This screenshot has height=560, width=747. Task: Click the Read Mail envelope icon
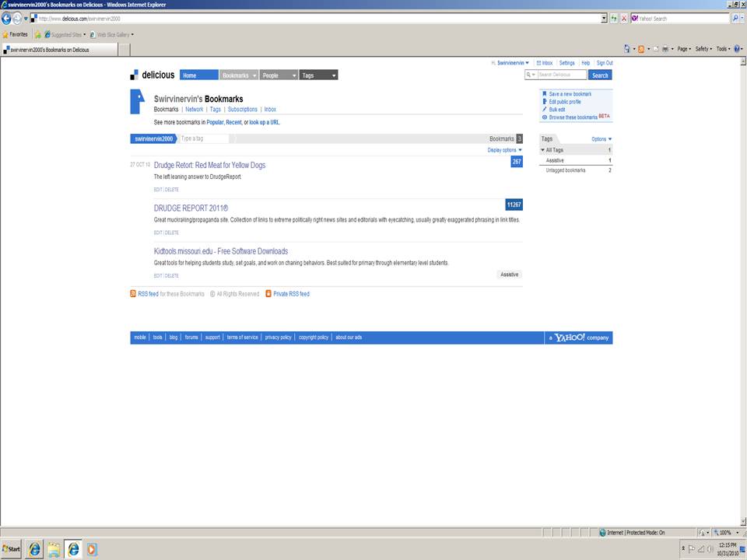[655, 48]
